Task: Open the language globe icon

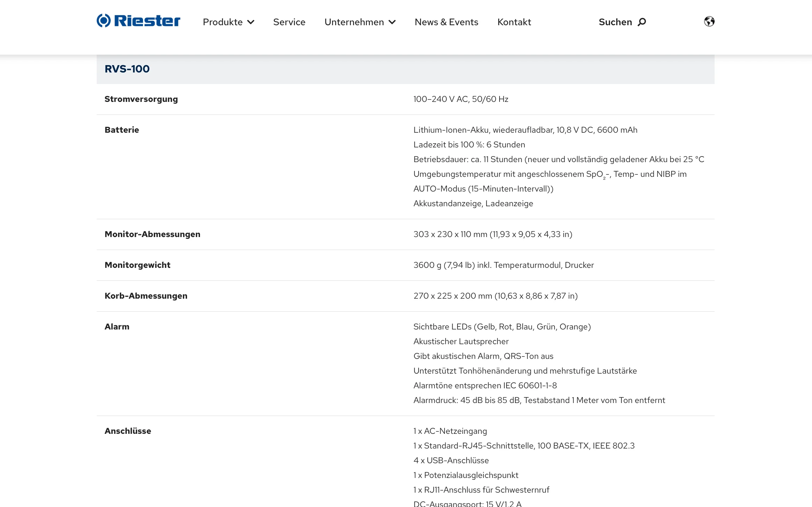Action: coord(709,22)
